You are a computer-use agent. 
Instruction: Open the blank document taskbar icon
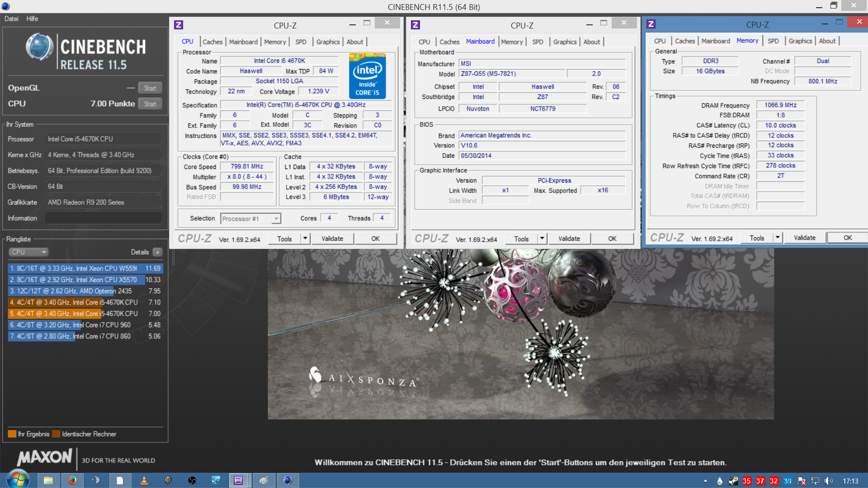coord(120,480)
